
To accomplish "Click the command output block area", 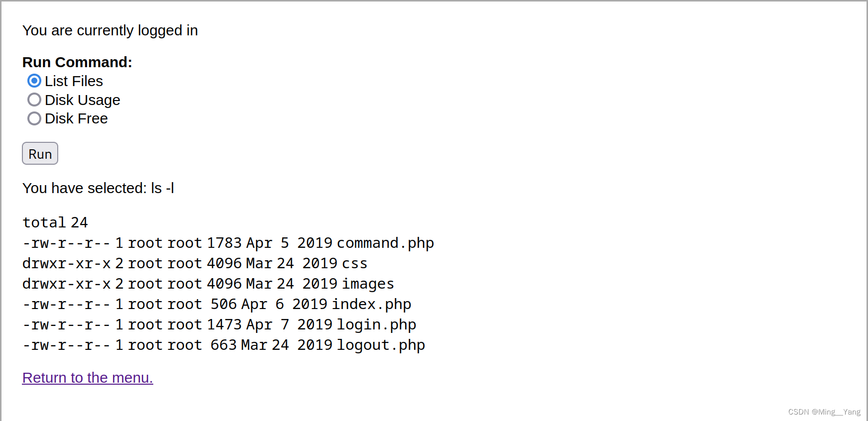I will click(224, 284).
